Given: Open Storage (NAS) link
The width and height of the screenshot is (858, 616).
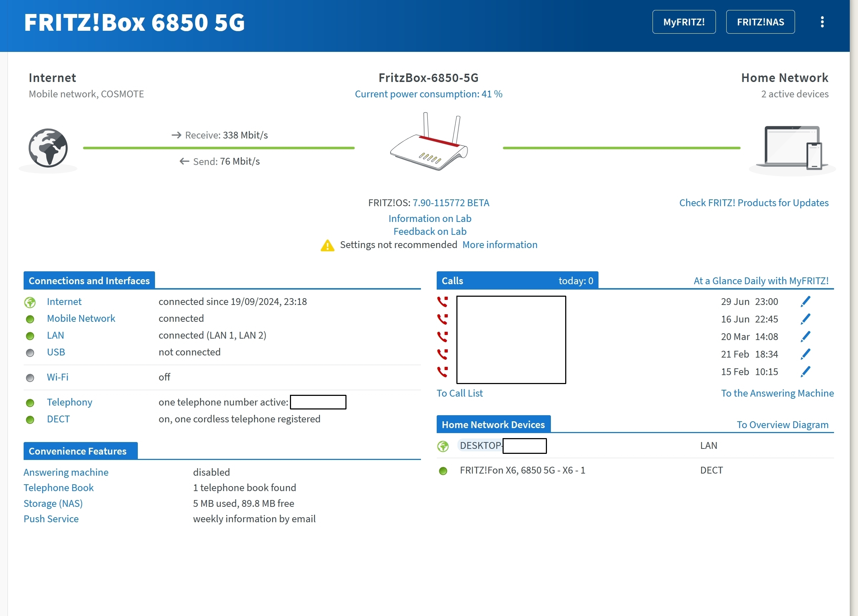Looking at the screenshot, I should (53, 504).
